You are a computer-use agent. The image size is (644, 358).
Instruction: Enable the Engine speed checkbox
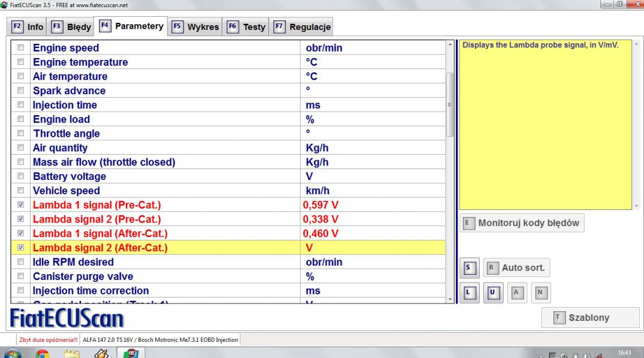click(22, 47)
